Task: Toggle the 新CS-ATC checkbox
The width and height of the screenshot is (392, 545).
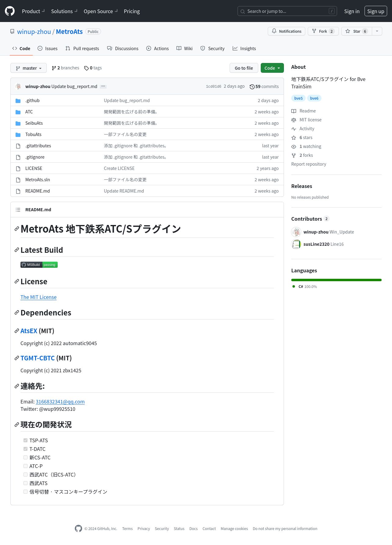Action: click(x=26, y=458)
